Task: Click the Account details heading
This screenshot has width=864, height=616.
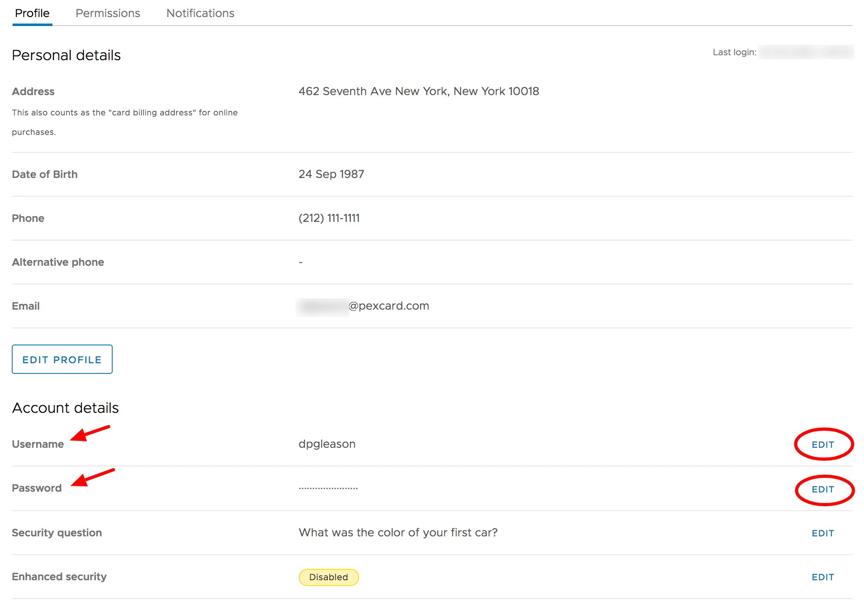Action: coord(65,408)
